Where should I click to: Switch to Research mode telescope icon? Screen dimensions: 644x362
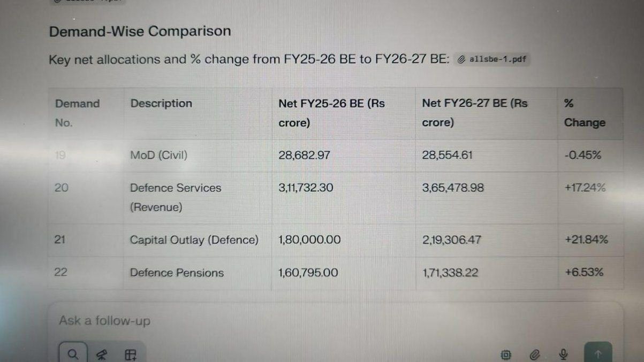tap(102, 354)
